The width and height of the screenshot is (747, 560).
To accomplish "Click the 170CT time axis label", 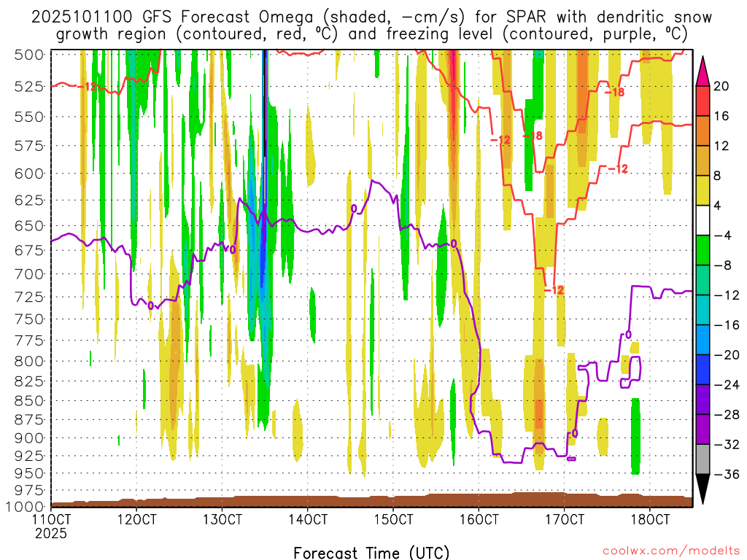I will point(564,519).
